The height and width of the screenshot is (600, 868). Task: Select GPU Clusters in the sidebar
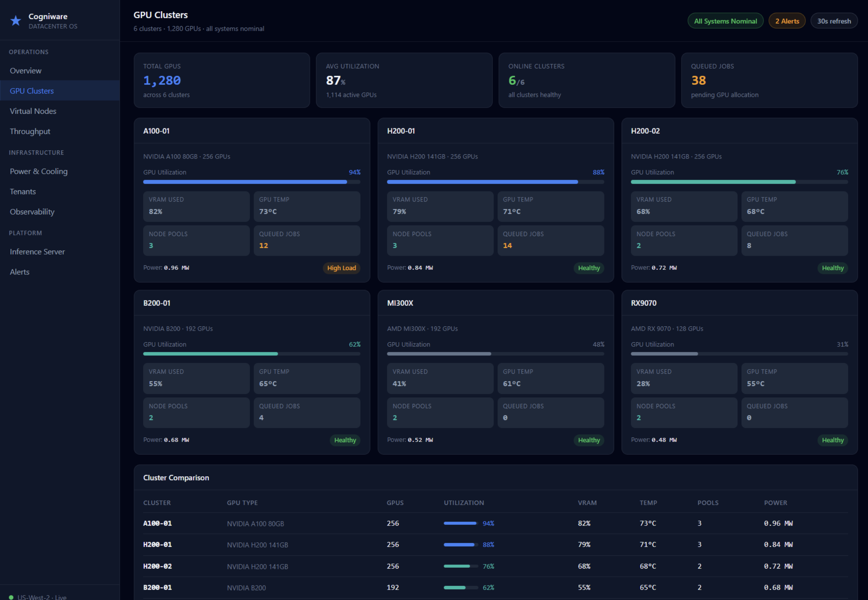tap(60, 91)
